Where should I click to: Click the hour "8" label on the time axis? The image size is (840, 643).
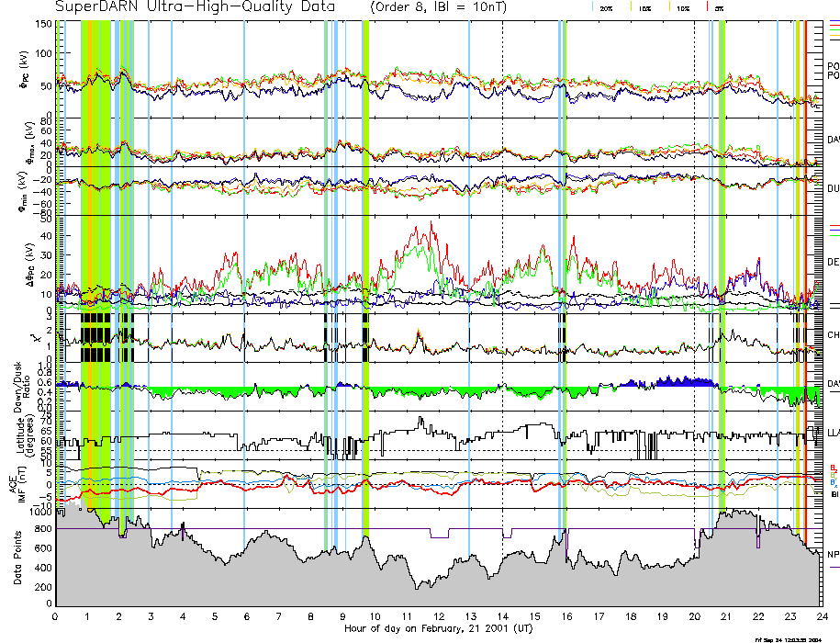pos(310,616)
